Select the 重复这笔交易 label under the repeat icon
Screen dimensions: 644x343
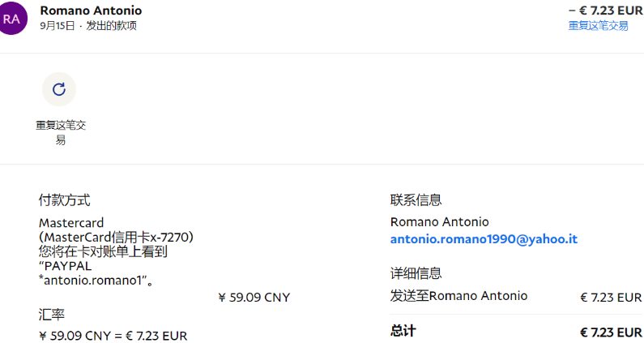[60, 133]
